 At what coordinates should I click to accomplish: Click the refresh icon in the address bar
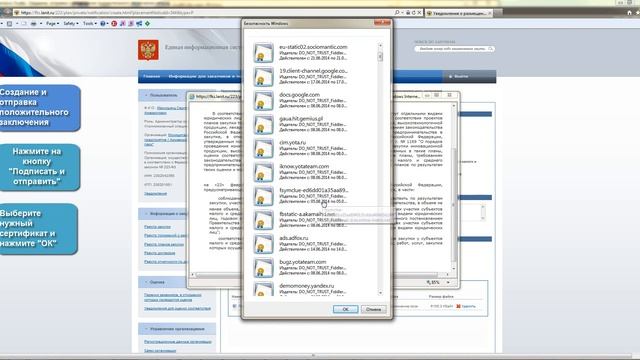tap(413, 13)
